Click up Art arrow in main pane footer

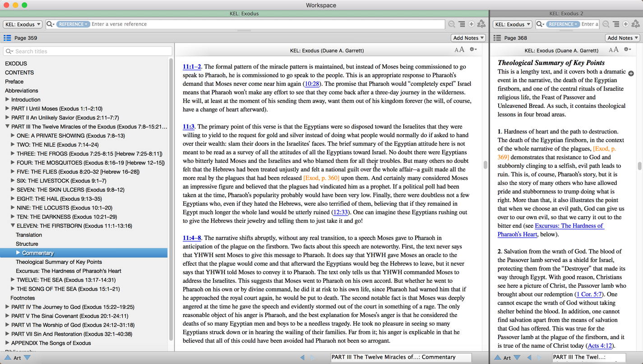[x=8, y=357]
